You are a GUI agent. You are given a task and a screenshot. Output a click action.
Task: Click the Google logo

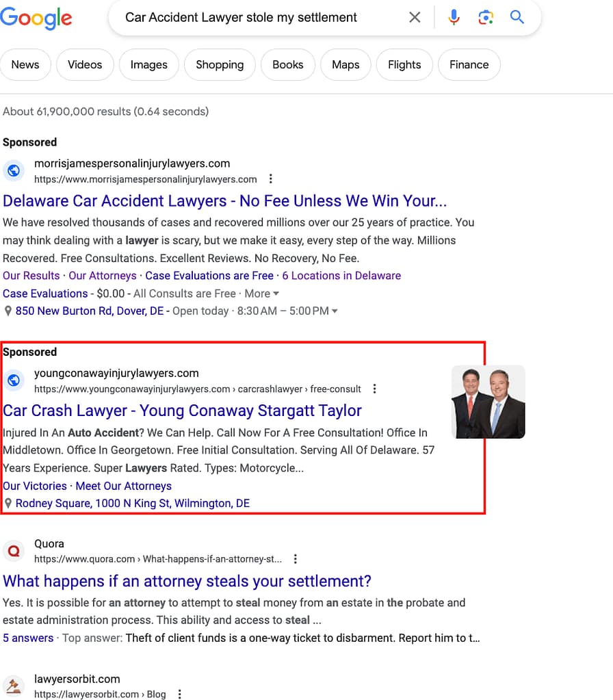(x=36, y=18)
